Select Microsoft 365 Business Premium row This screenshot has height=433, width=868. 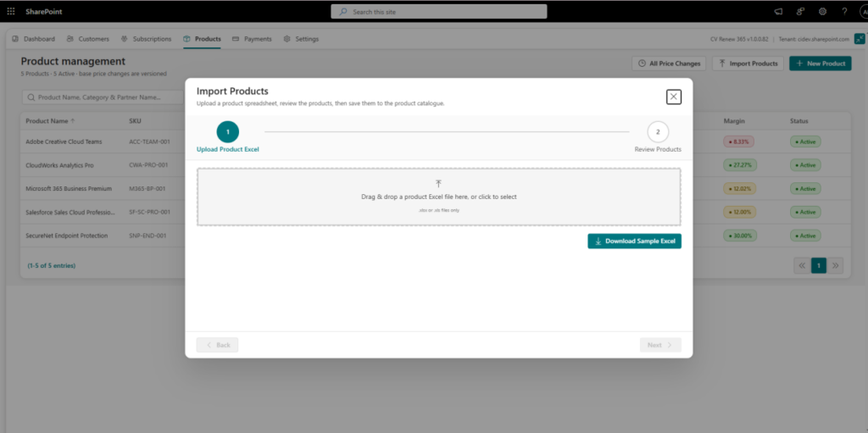point(435,188)
